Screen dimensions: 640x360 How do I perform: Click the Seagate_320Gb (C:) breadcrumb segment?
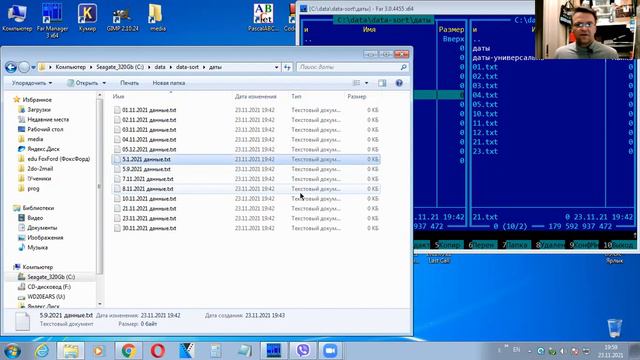120,67
